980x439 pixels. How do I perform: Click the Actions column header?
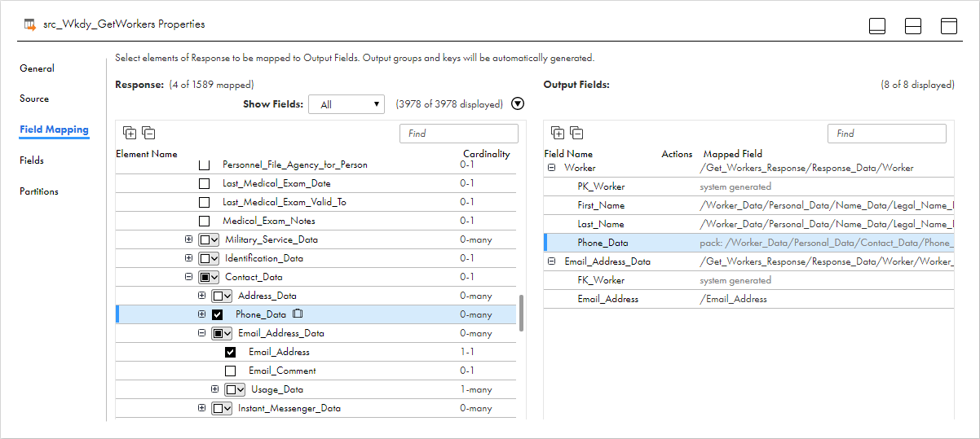click(x=677, y=154)
